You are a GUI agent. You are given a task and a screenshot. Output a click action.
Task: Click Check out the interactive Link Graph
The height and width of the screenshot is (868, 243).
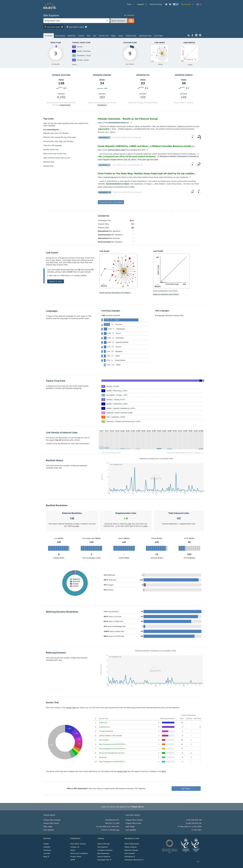(x=115, y=293)
